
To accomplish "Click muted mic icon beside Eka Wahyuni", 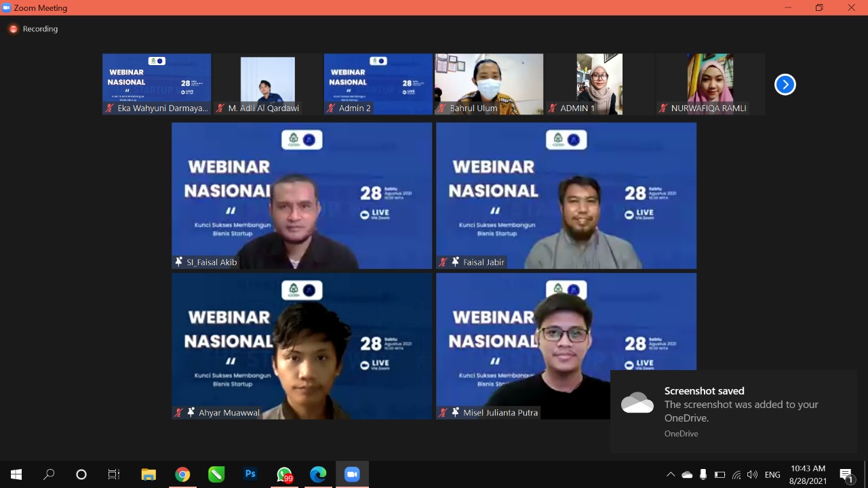I will point(110,108).
